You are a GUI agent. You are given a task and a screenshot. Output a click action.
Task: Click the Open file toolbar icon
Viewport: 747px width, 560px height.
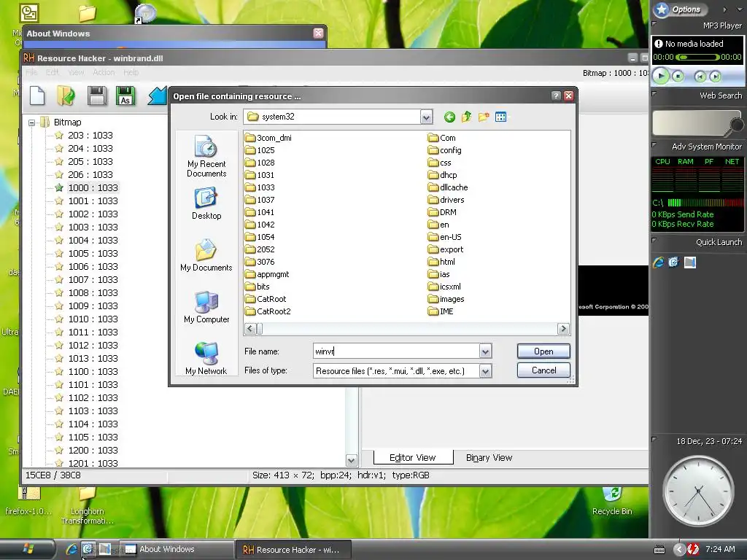pos(66,96)
